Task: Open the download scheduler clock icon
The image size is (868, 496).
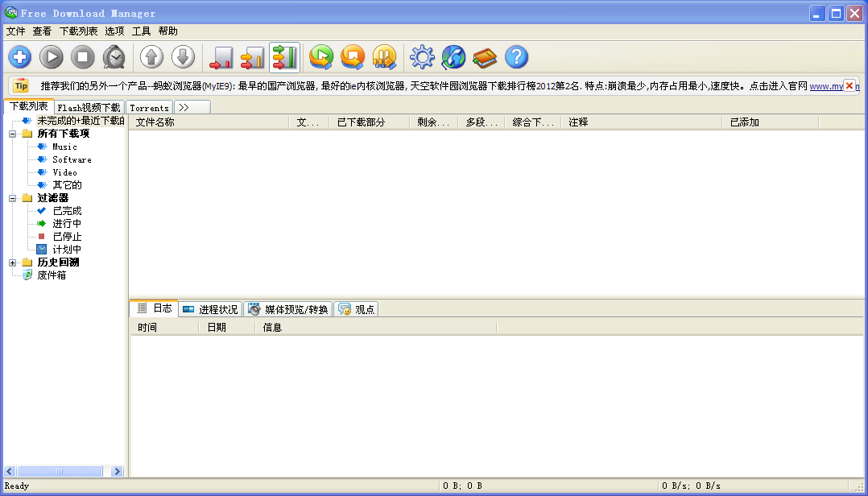Action: click(114, 57)
